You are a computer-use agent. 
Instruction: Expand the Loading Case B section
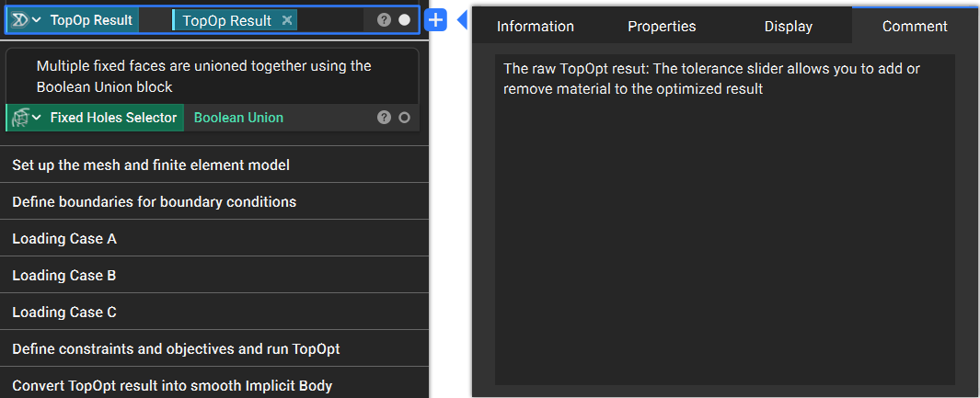click(214, 275)
